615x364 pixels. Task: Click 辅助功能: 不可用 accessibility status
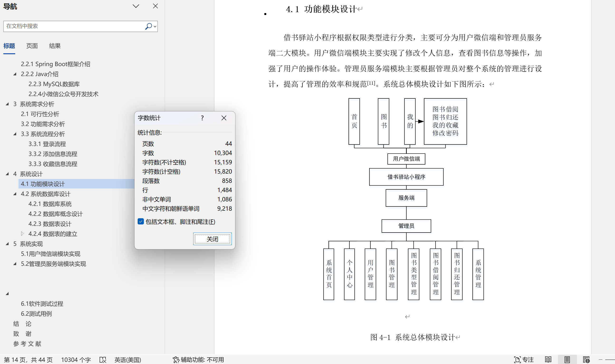pos(198,360)
